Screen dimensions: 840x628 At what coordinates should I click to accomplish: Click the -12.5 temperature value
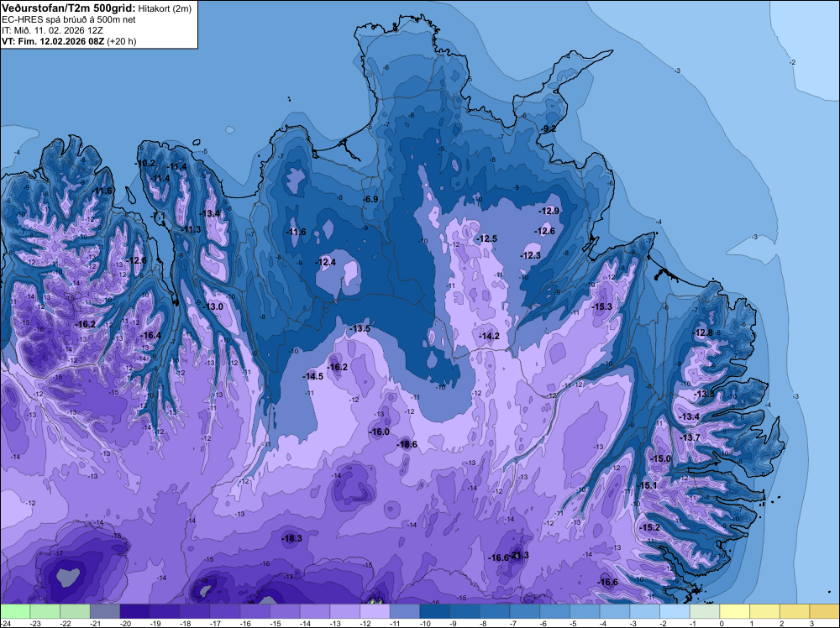click(486, 238)
